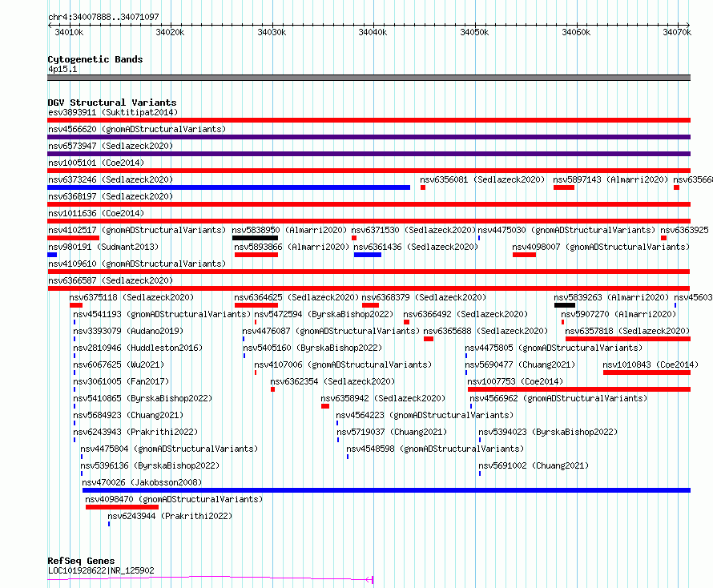Select nsv4098470 gnomAD variant label

click(x=174, y=499)
